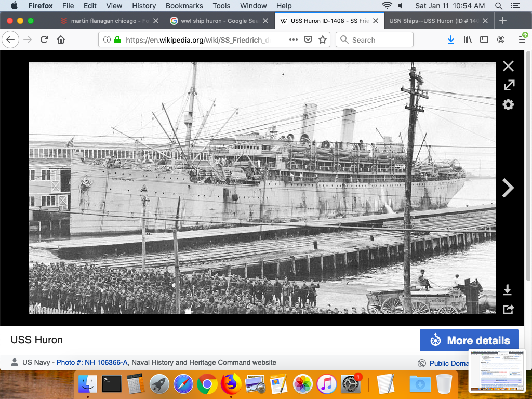This screenshot has width=532, height=399.
Task: Launch Google Chrome from the Dock
Action: pyautogui.click(x=207, y=384)
